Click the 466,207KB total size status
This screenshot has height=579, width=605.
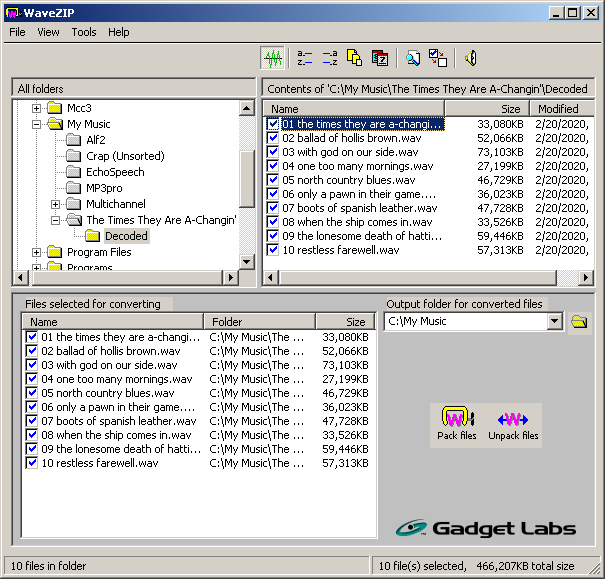(x=525, y=566)
